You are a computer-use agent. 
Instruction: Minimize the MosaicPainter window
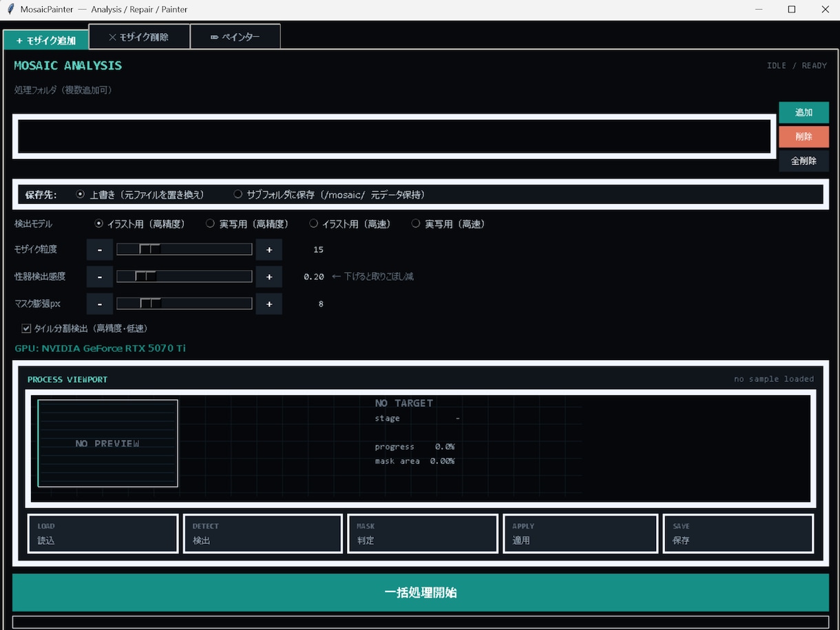tap(759, 10)
